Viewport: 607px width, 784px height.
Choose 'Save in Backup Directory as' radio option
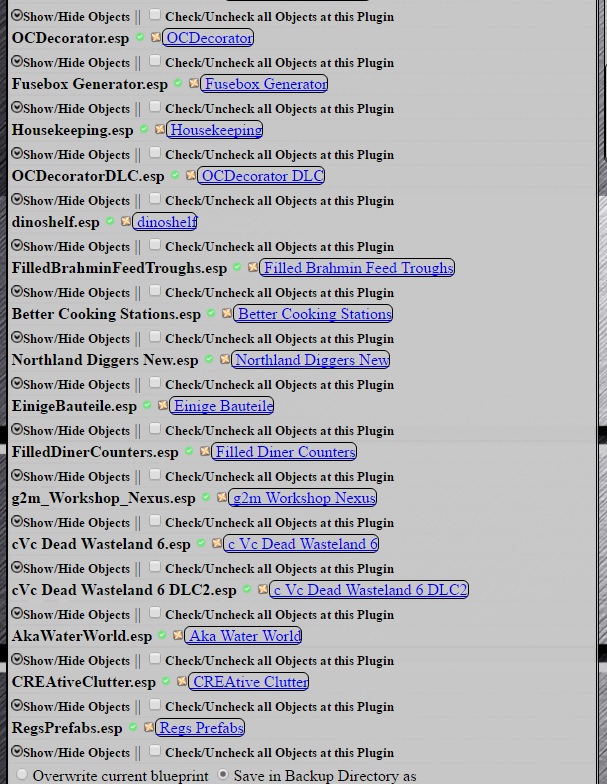[x=223, y=775]
